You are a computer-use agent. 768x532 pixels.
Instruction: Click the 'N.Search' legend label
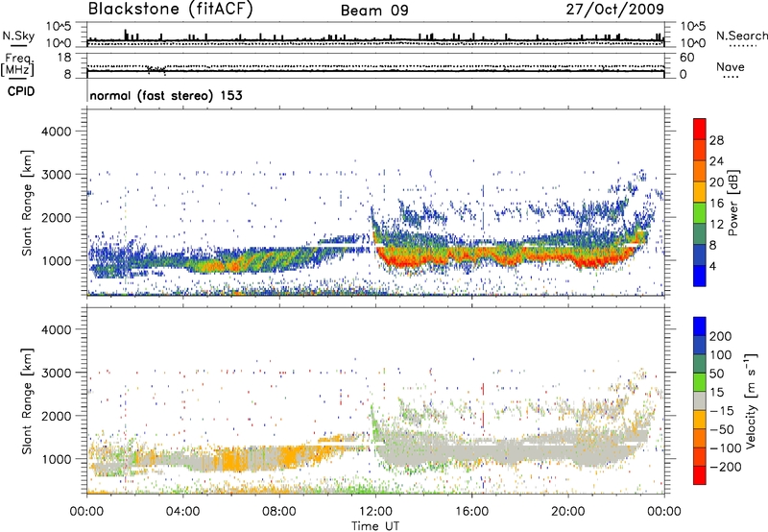[741, 36]
